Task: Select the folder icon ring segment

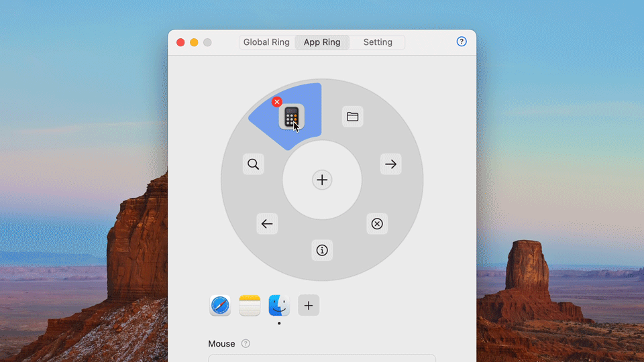Action: pyautogui.click(x=352, y=117)
